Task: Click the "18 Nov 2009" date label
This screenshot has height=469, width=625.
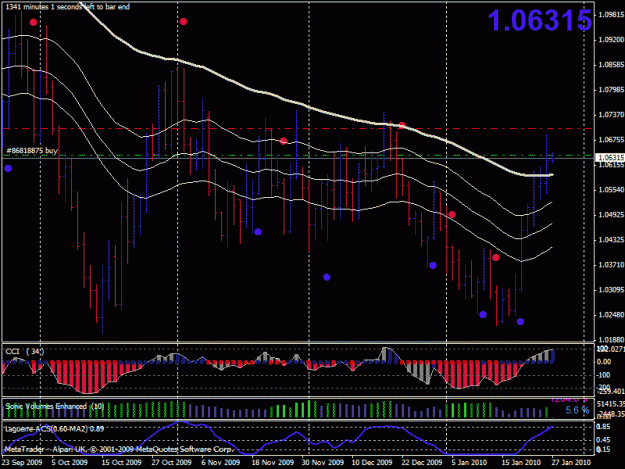Action: [273, 463]
